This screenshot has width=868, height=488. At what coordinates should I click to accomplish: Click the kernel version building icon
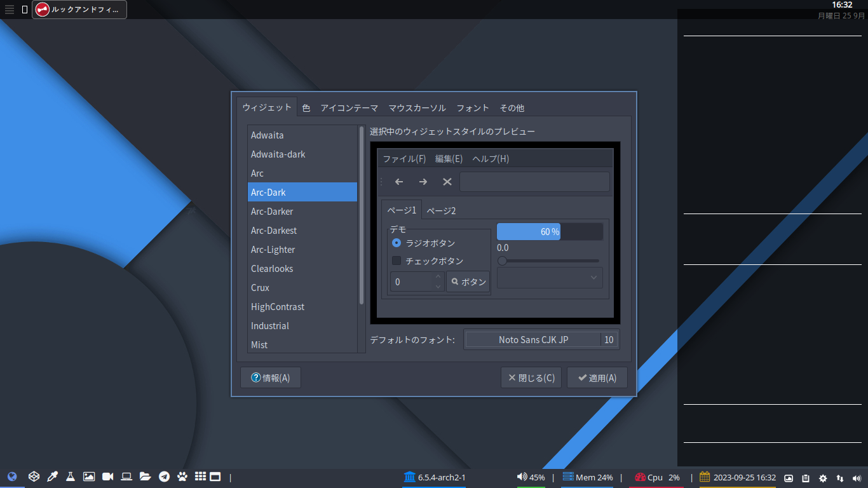click(409, 477)
